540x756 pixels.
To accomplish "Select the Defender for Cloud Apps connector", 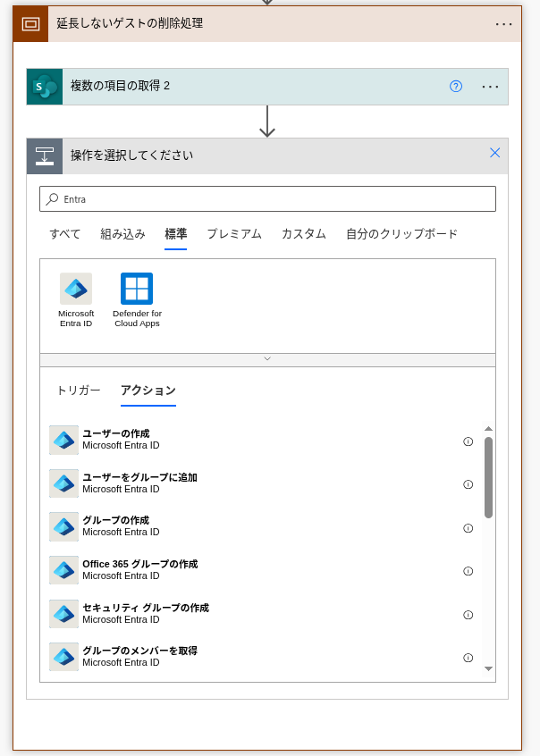I will point(137,300).
